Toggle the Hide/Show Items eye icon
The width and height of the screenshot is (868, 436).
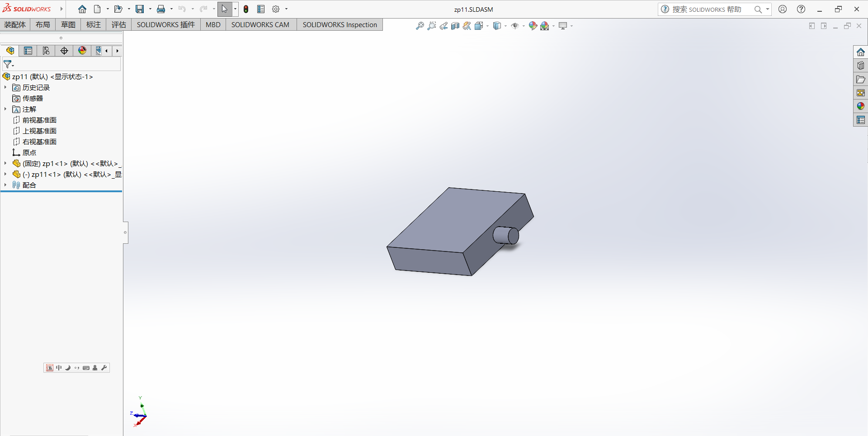(x=515, y=26)
